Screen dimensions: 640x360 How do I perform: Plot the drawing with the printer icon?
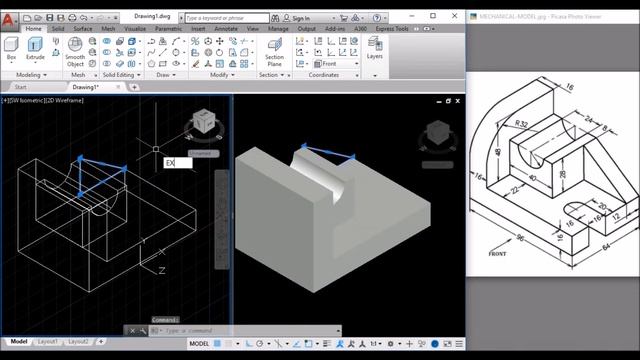[x=72, y=18]
